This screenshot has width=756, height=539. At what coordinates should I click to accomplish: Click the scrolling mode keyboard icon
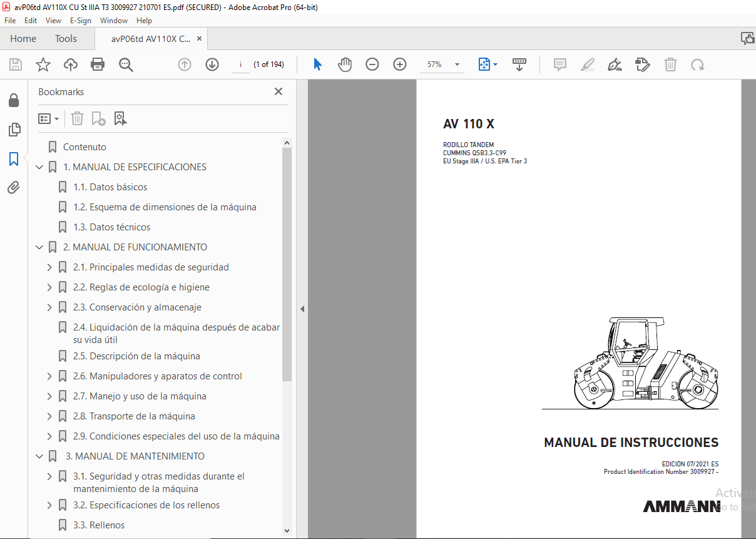tap(519, 64)
